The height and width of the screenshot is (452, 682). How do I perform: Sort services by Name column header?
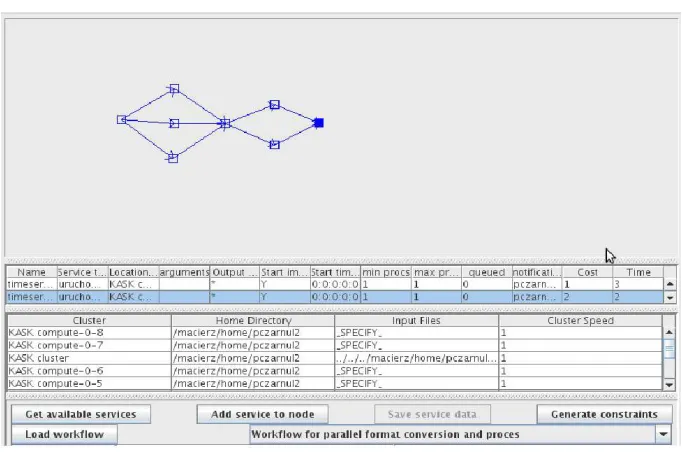32,272
